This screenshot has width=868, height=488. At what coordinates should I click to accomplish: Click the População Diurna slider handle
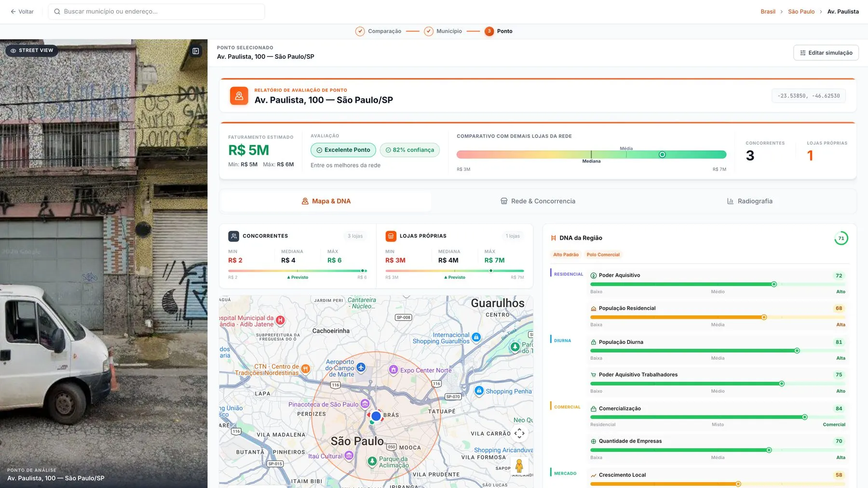(x=797, y=351)
